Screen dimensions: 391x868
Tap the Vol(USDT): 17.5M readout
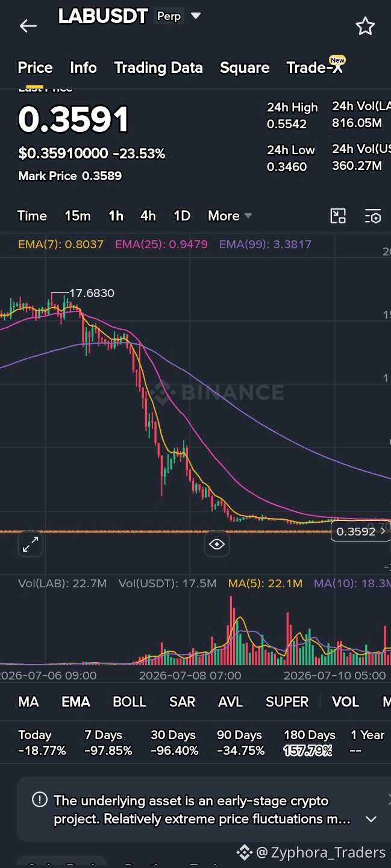pyautogui.click(x=167, y=583)
